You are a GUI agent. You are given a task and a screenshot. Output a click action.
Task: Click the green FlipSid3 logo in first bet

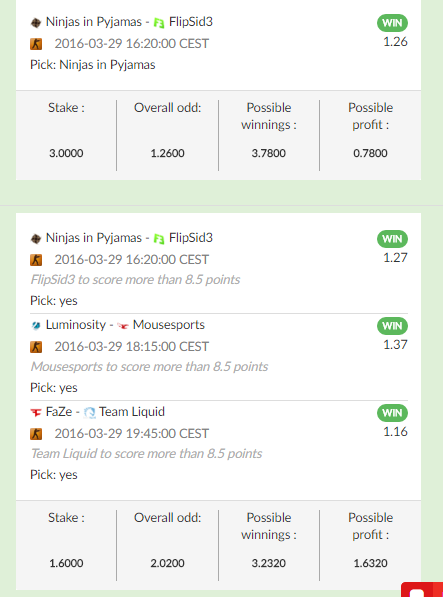coord(159,23)
